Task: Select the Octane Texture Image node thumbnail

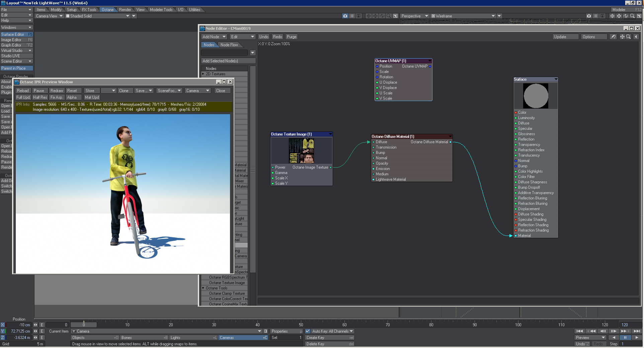Action: (301, 151)
